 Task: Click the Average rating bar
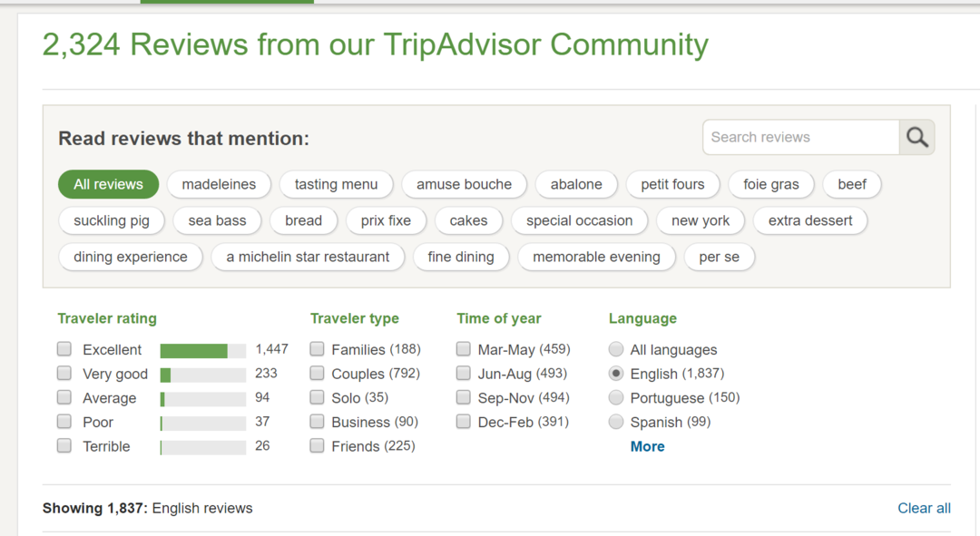(x=203, y=399)
